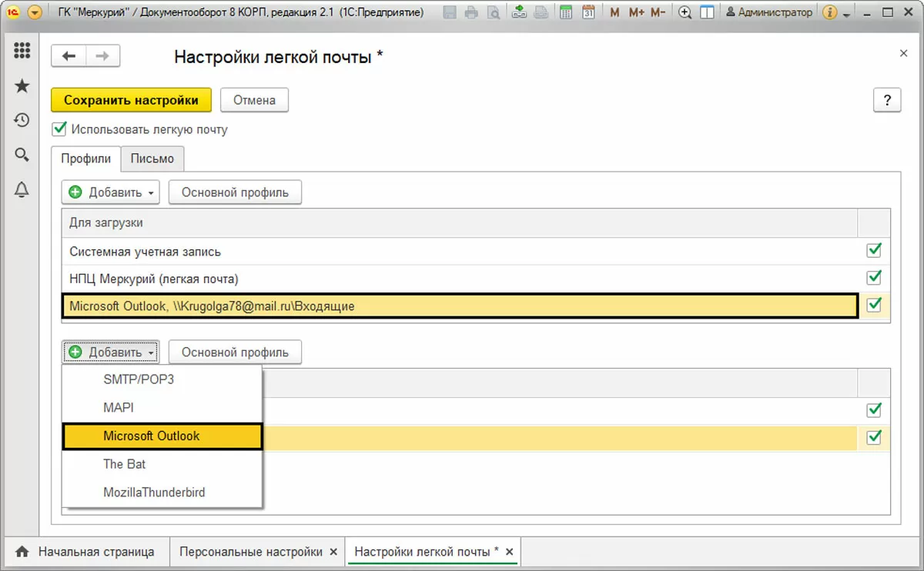The height and width of the screenshot is (571, 924).
Task: Switch to the Профили tab
Action: (86, 159)
